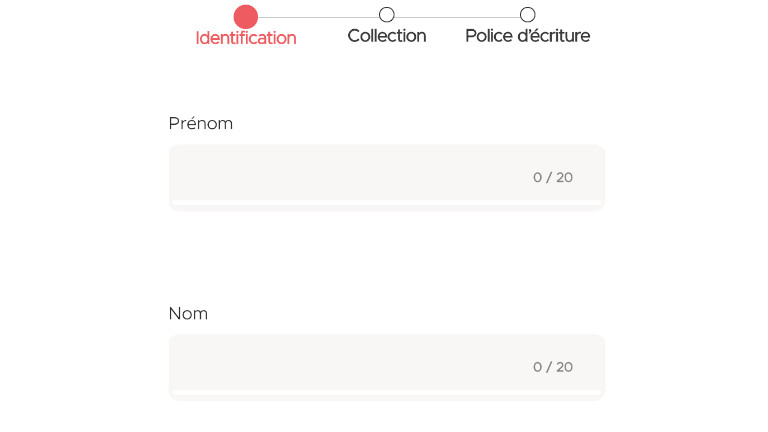Click line connecting Collection and Police d'écriture
768x432 pixels.
pyautogui.click(x=457, y=17)
